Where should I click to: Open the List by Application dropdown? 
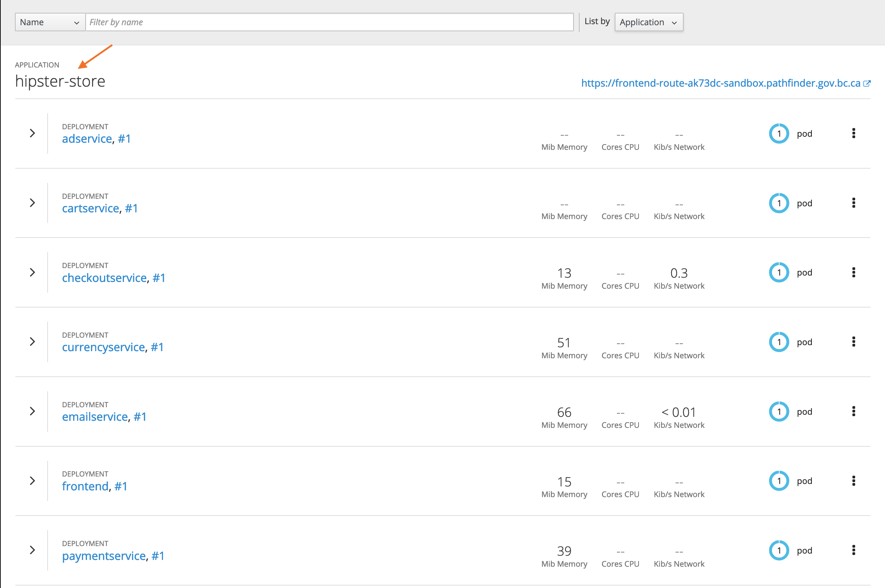tap(649, 22)
